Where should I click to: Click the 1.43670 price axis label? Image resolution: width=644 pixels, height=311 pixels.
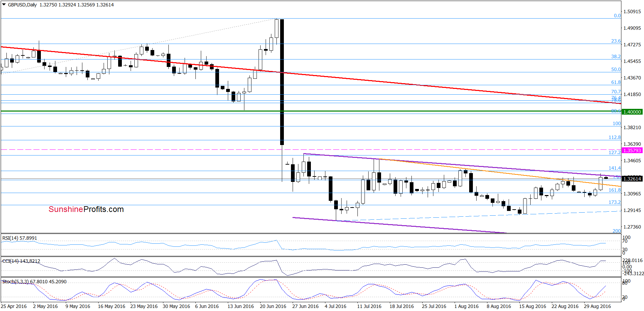point(632,78)
